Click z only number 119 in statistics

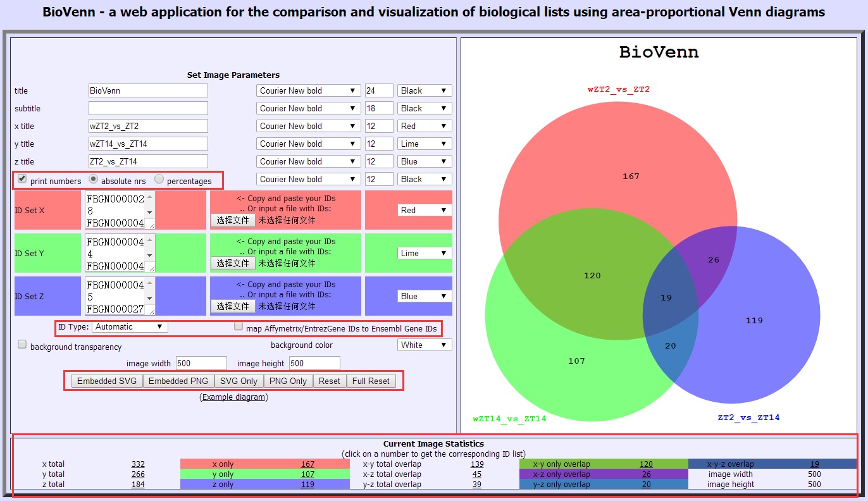pyautogui.click(x=307, y=485)
